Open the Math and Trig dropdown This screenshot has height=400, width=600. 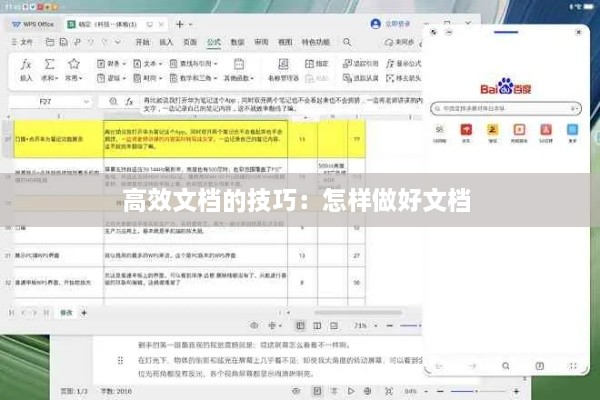coord(194,78)
